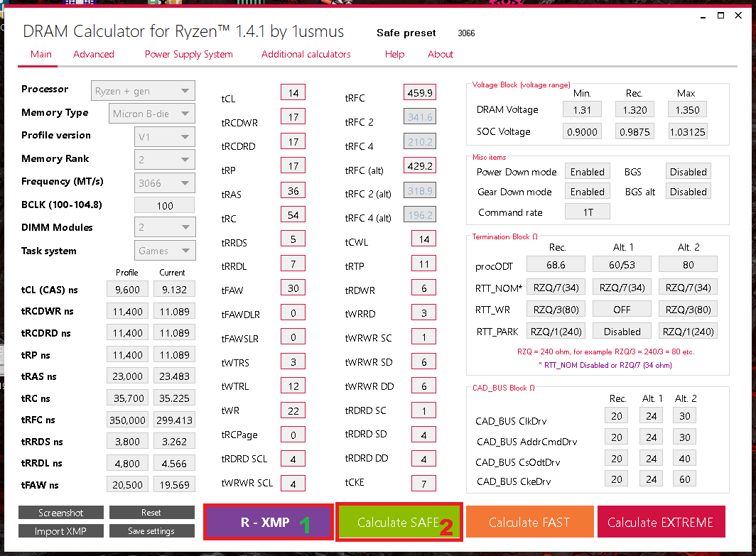
Task: Click the tRTP value 11 field
Action: pos(423,264)
